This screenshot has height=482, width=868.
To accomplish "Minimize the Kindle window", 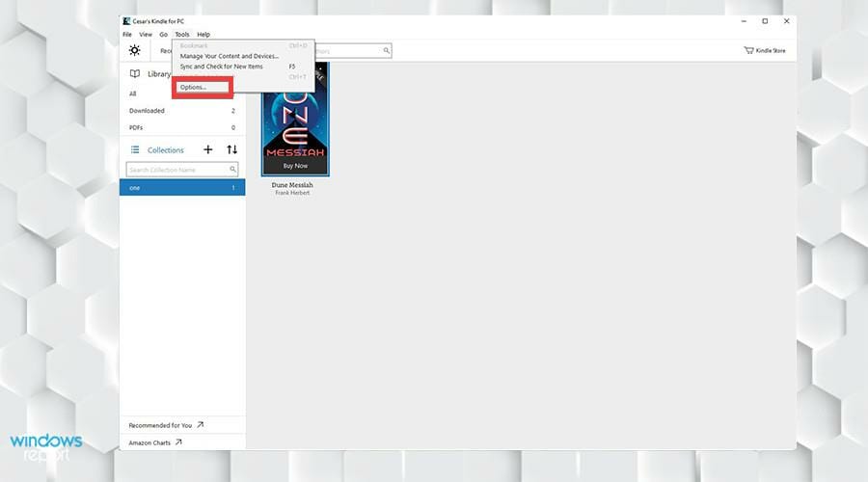I will (744, 21).
